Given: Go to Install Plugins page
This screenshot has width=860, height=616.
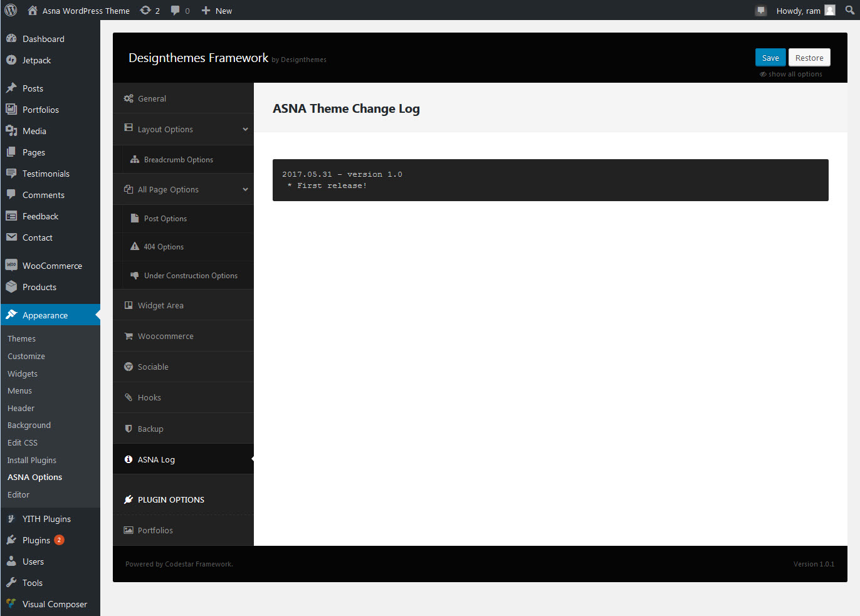Looking at the screenshot, I should pyautogui.click(x=32, y=460).
